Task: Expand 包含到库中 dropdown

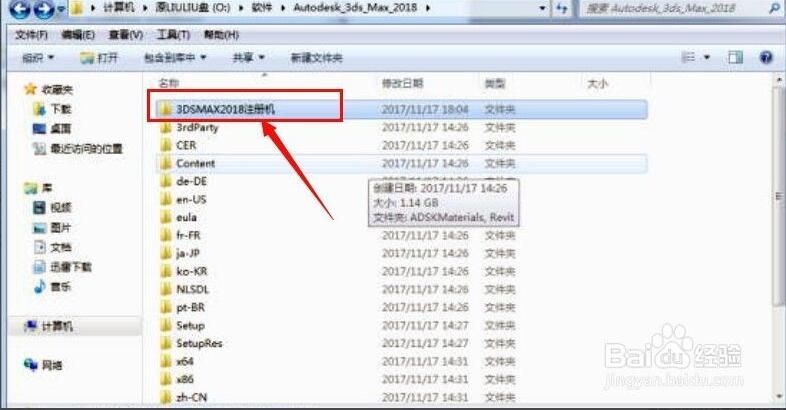Action: coord(175,58)
